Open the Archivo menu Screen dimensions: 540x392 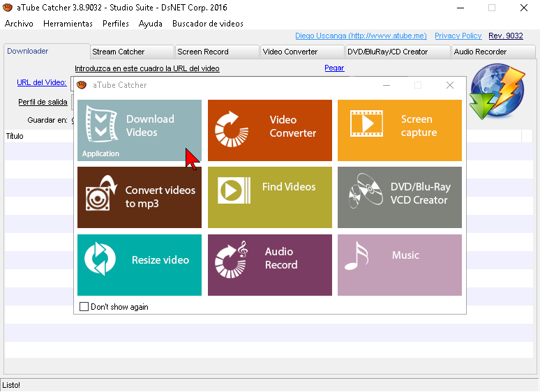[x=19, y=24]
